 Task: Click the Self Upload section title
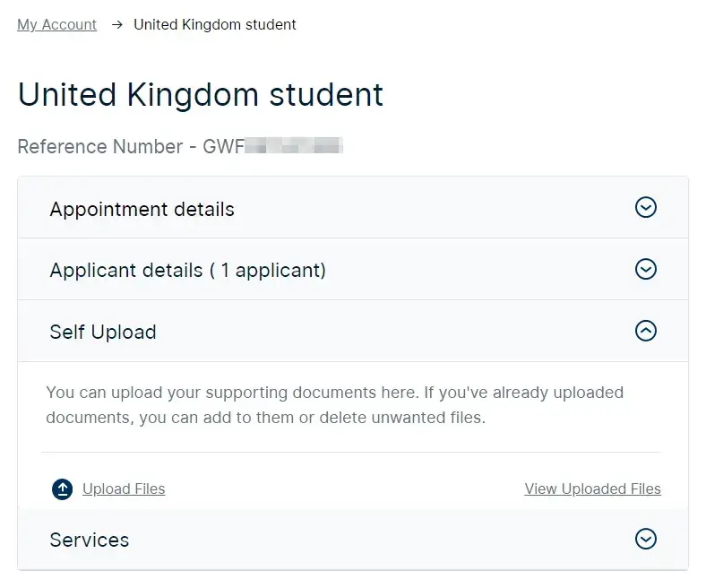[103, 333]
